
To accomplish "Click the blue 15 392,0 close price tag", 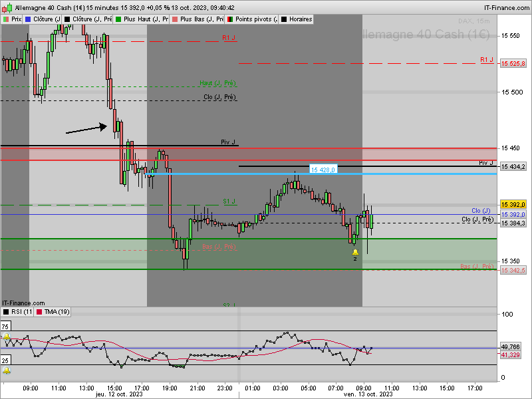I will pyautogui.click(x=513, y=214).
